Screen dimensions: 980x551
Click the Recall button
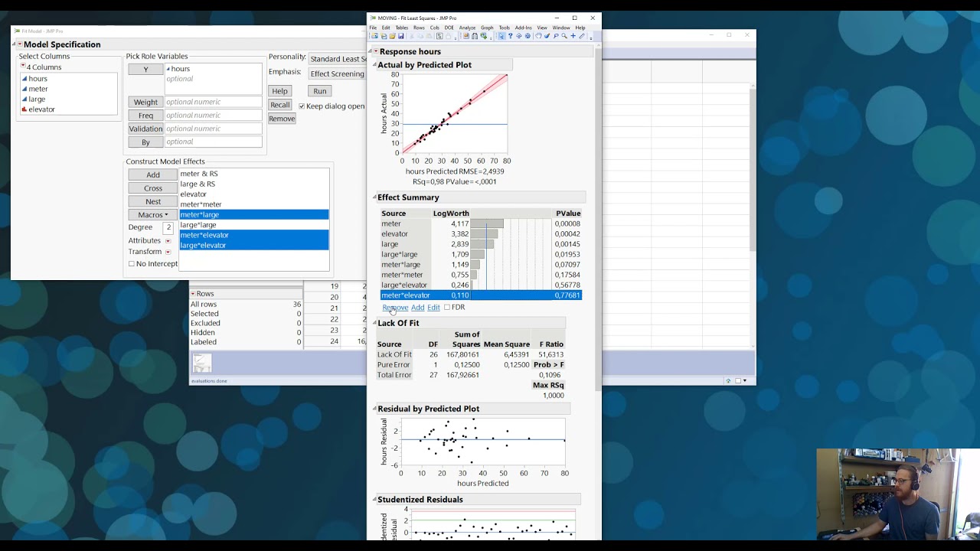[279, 105]
